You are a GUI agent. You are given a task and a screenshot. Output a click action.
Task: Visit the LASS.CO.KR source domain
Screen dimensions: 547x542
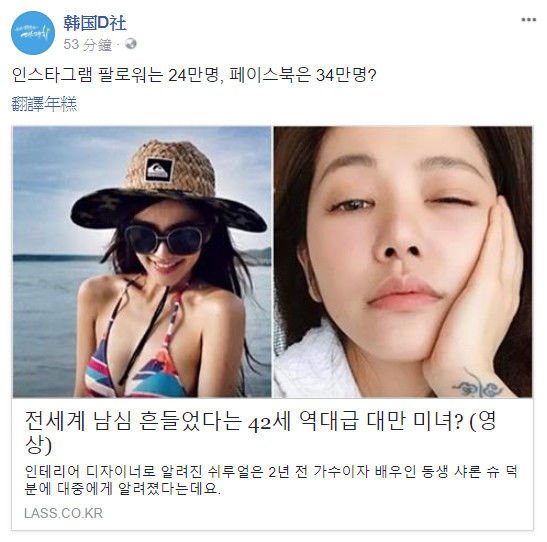(63, 513)
